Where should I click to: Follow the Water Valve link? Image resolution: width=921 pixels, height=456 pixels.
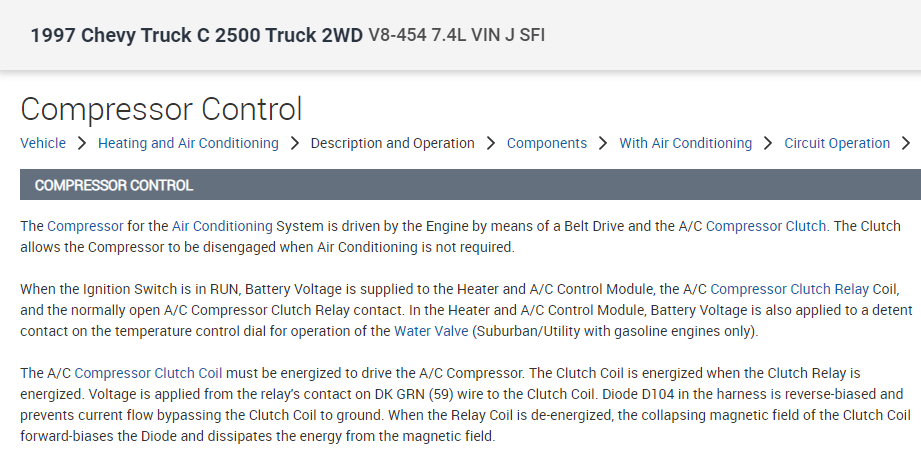point(431,331)
